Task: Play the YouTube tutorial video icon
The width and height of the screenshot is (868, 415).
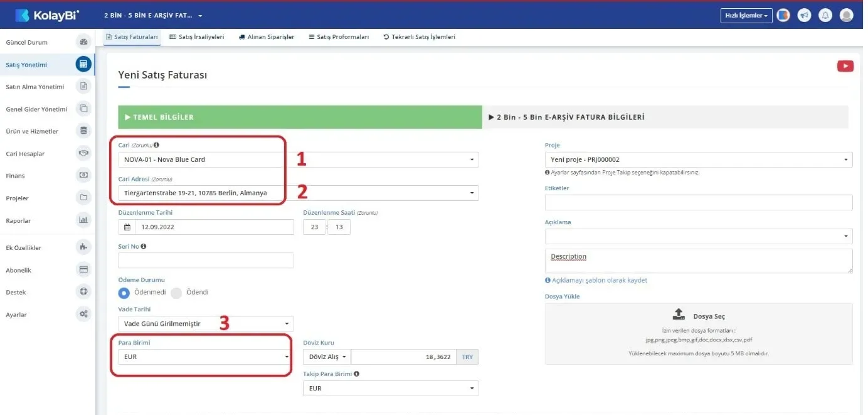Action: tap(845, 66)
